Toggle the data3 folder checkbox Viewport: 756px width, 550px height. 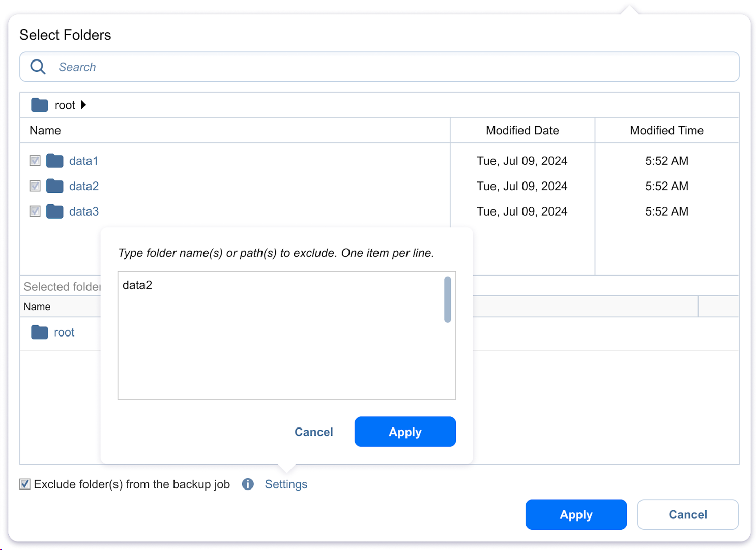coord(35,211)
